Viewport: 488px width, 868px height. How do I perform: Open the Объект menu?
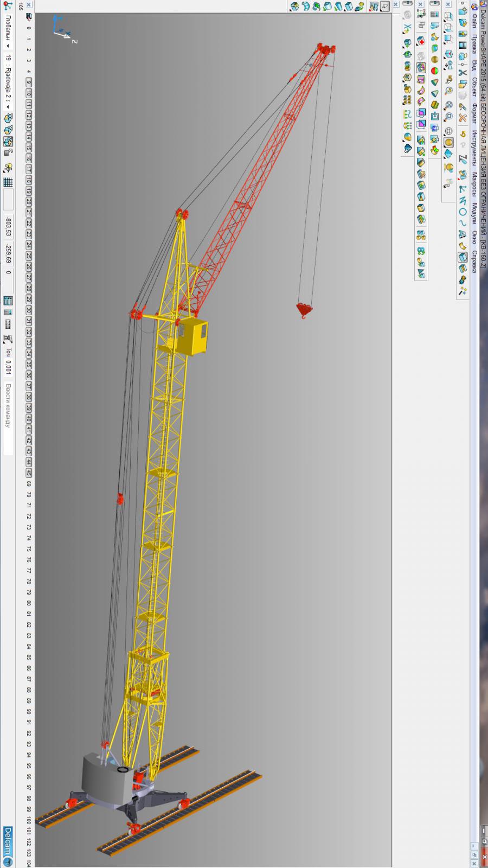[x=474, y=87]
